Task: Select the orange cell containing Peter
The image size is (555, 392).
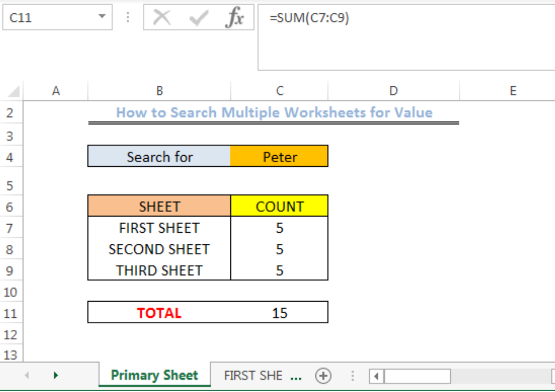Action: [x=280, y=156]
